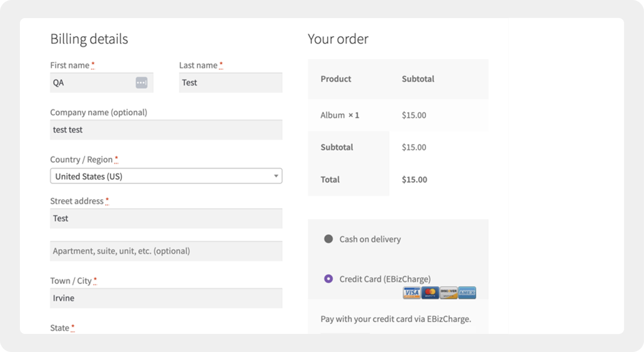
Task: Click the bold Total amount $15.00
Action: [x=414, y=179]
